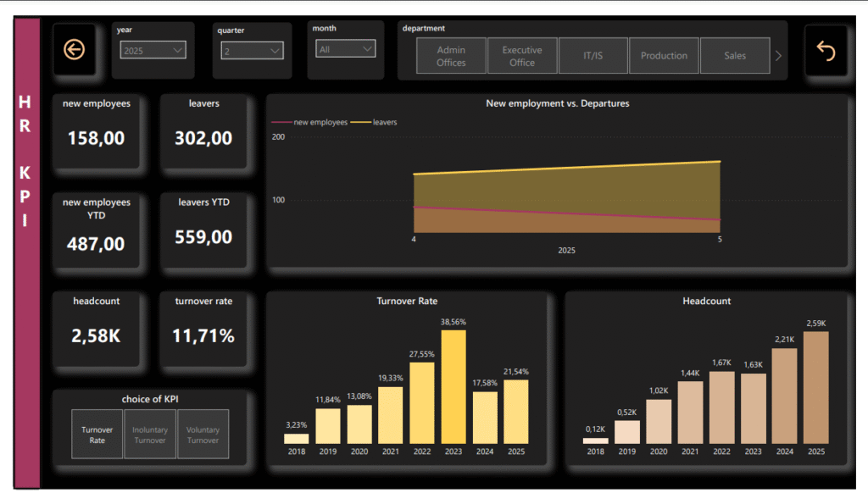Select the Production department filter
Screen dimensions: 868x504
pyautogui.click(x=664, y=55)
